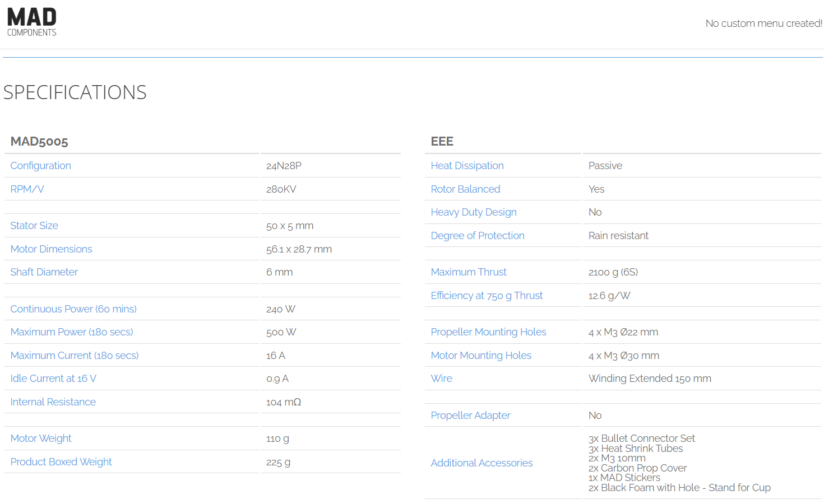Viewport: 824px width, 504px height.
Task: Open the Propeller Adapter link
Action: point(470,416)
